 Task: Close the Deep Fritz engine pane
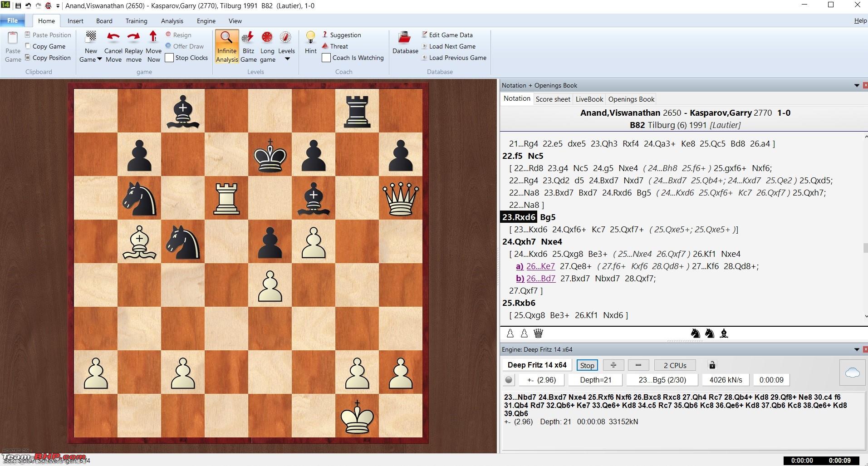click(x=865, y=349)
